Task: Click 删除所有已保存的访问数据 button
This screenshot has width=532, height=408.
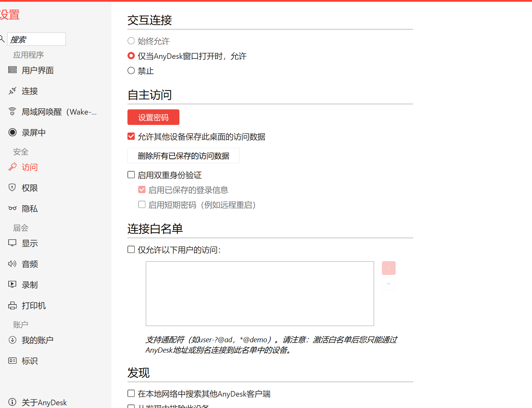Action: pos(184,156)
